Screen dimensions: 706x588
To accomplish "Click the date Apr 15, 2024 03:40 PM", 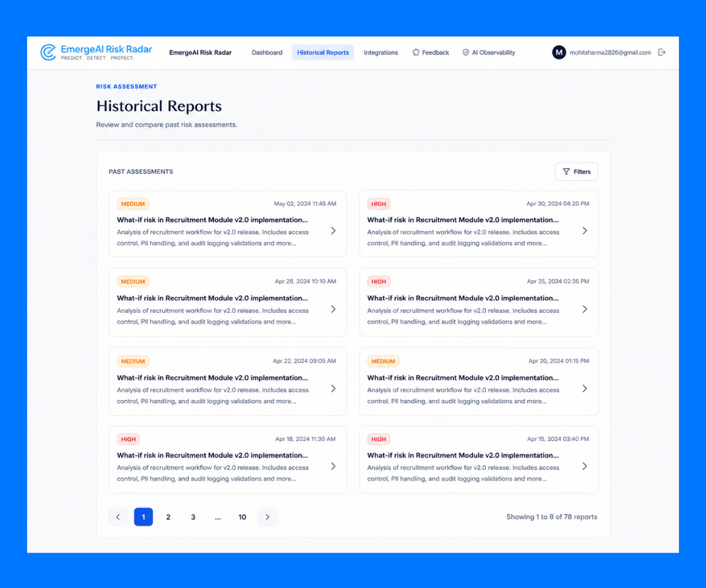I will [x=558, y=439].
